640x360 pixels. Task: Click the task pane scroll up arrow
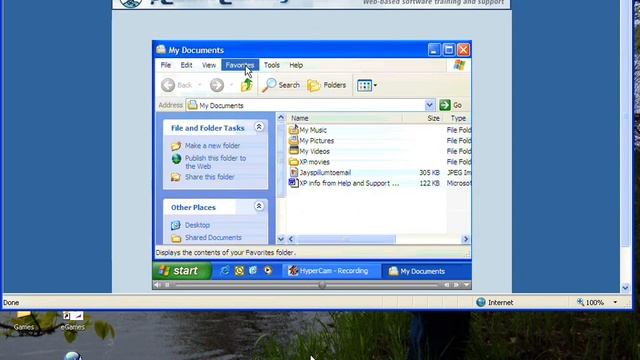coord(280,118)
